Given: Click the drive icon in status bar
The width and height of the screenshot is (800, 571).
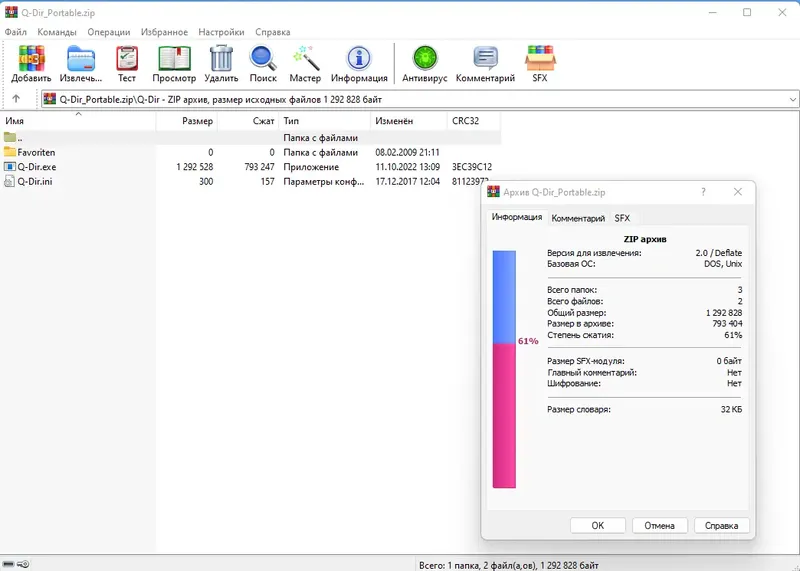Looking at the screenshot, I should [x=9, y=564].
